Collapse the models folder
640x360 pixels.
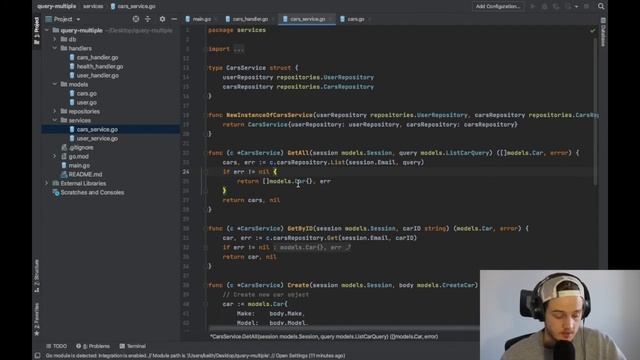pos(55,84)
